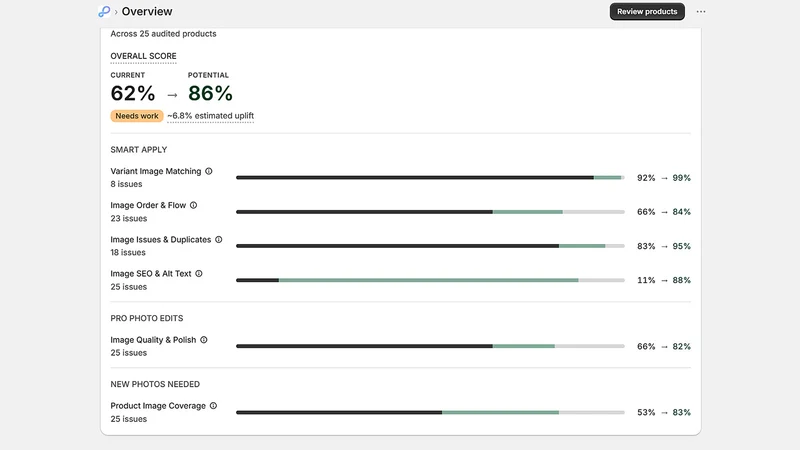Click the 53% → 83% score text
Screen dimensions: 800x450
pyautogui.click(x=664, y=412)
